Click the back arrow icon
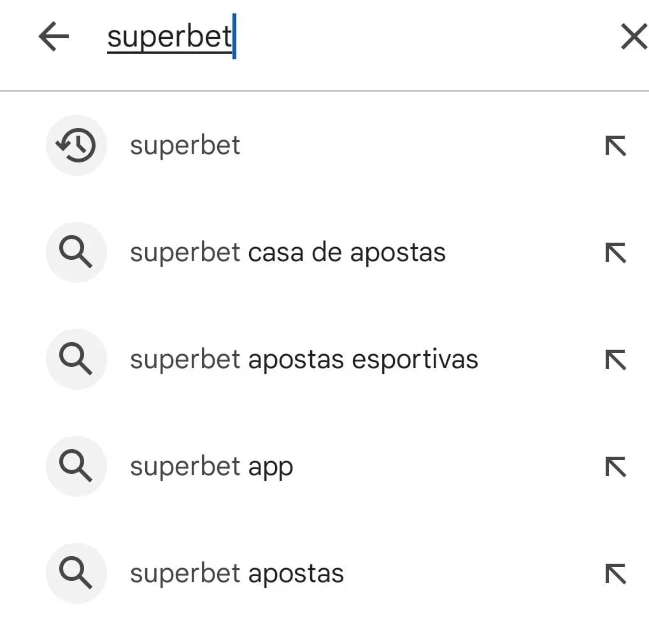Viewport: 649px width, 644px height. point(54,36)
